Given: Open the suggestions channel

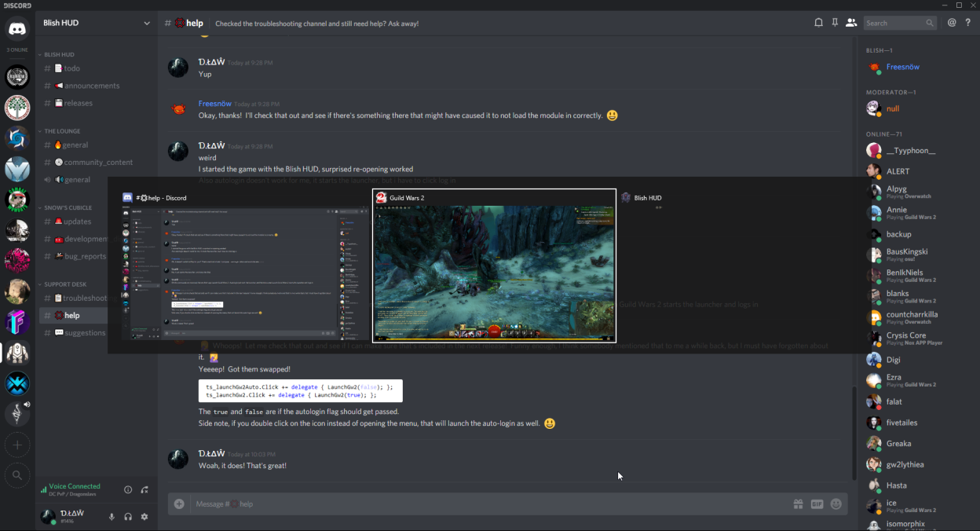Looking at the screenshot, I should coord(74,333).
